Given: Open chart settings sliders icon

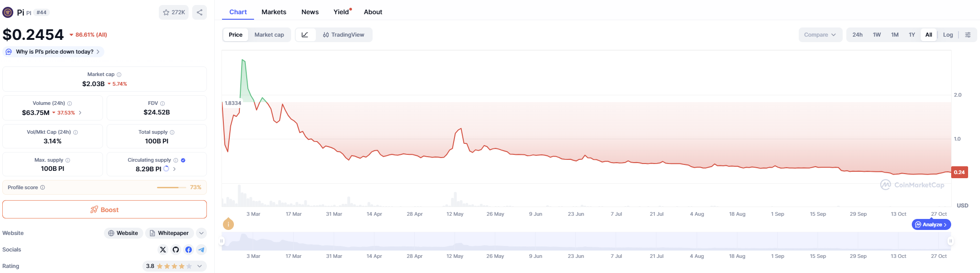Looking at the screenshot, I should [x=968, y=35].
